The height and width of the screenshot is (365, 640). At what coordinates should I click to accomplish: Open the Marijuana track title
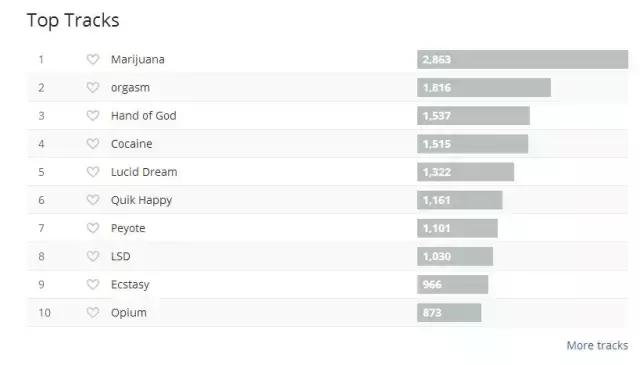point(138,60)
